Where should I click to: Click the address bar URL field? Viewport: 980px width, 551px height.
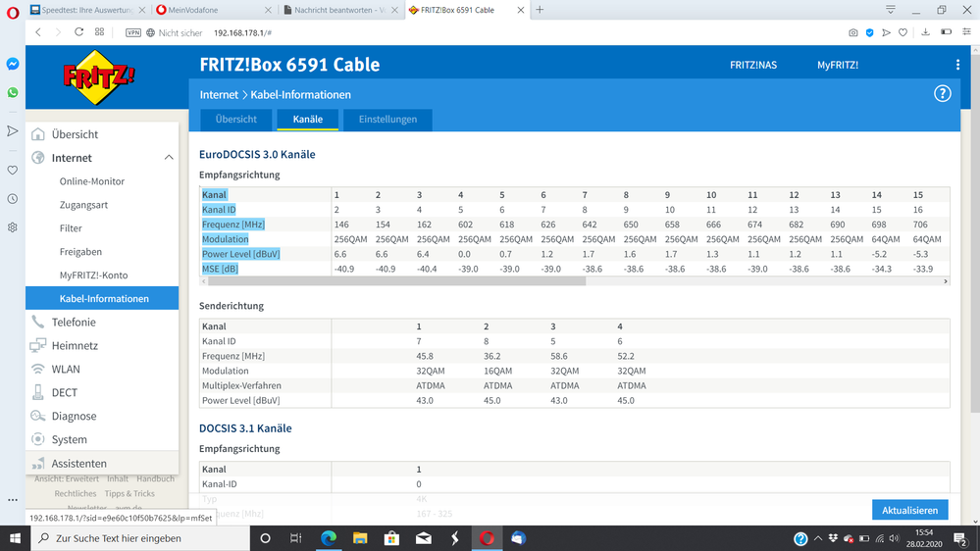(x=242, y=32)
